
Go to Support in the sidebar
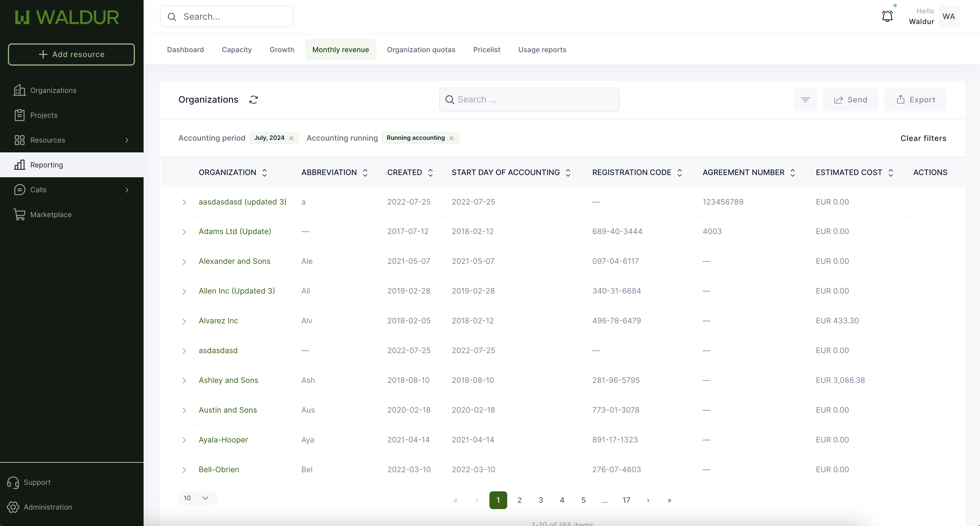(x=37, y=482)
